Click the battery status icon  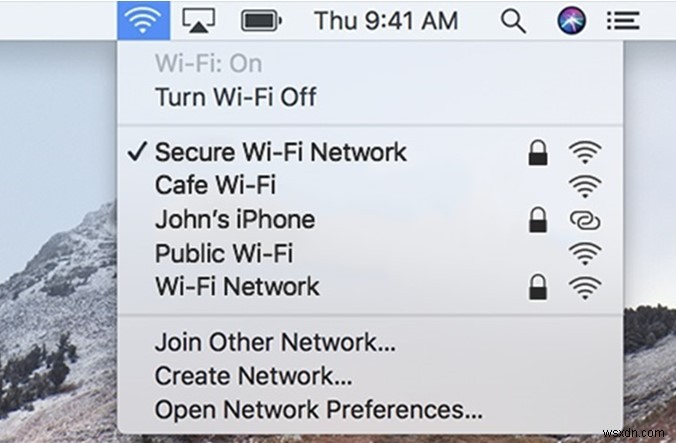(261, 21)
